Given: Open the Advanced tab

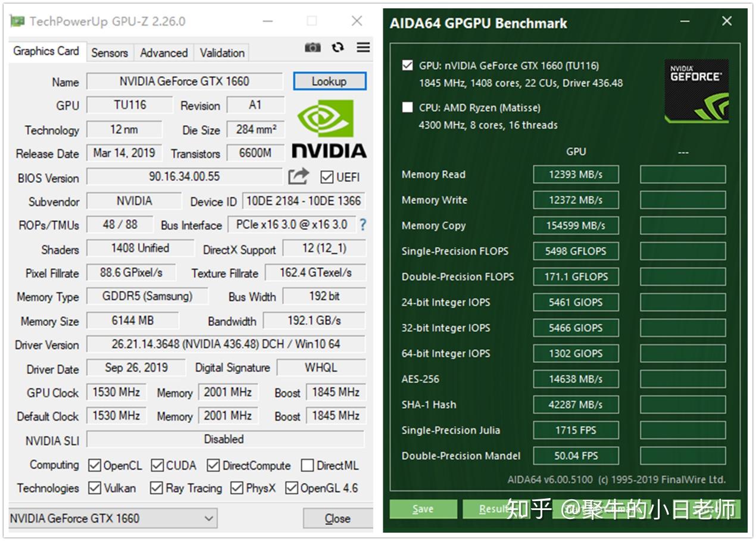Looking at the screenshot, I should (x=164, y=52).
